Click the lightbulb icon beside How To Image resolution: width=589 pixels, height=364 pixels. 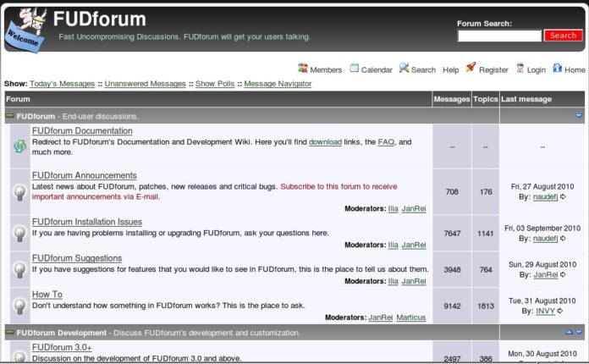click(x=20, y=306)
